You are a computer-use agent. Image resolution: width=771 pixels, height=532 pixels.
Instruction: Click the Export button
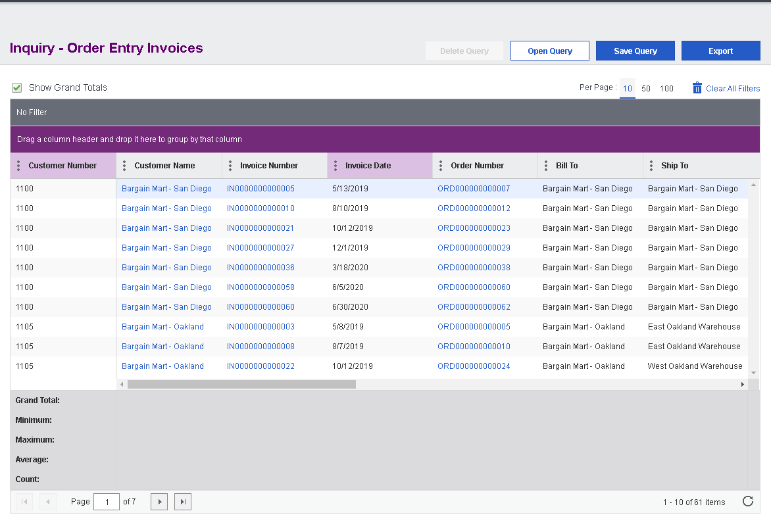[721, 51]
